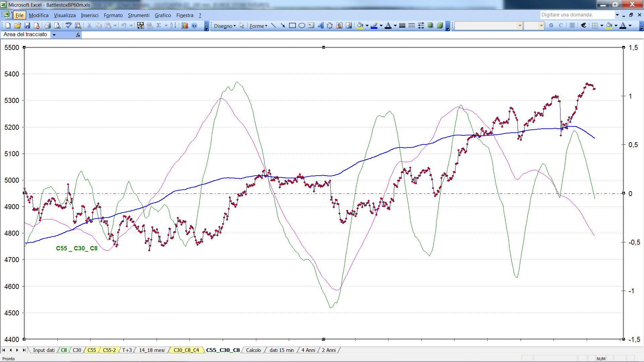Click the Euro style formatting button
This screenshot has width=644, height=362.
click(584, 25)
